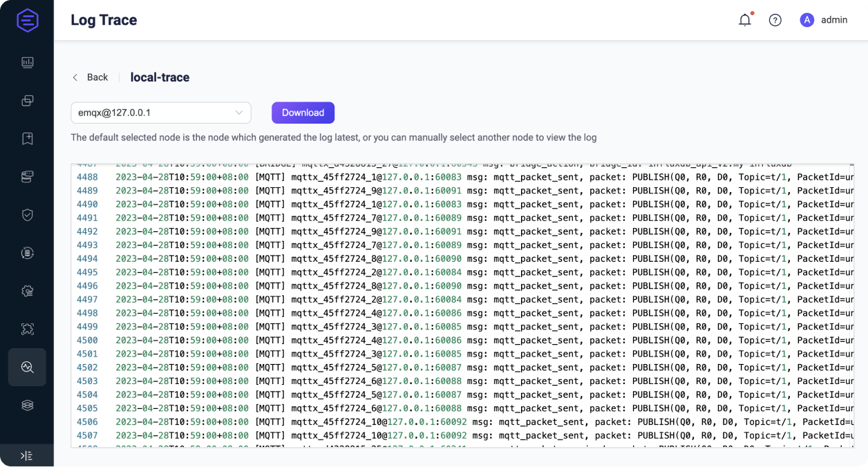Open the monitoring dashboard sidebar icon
The width and height of the screenshot is (868, 467).
27,63
